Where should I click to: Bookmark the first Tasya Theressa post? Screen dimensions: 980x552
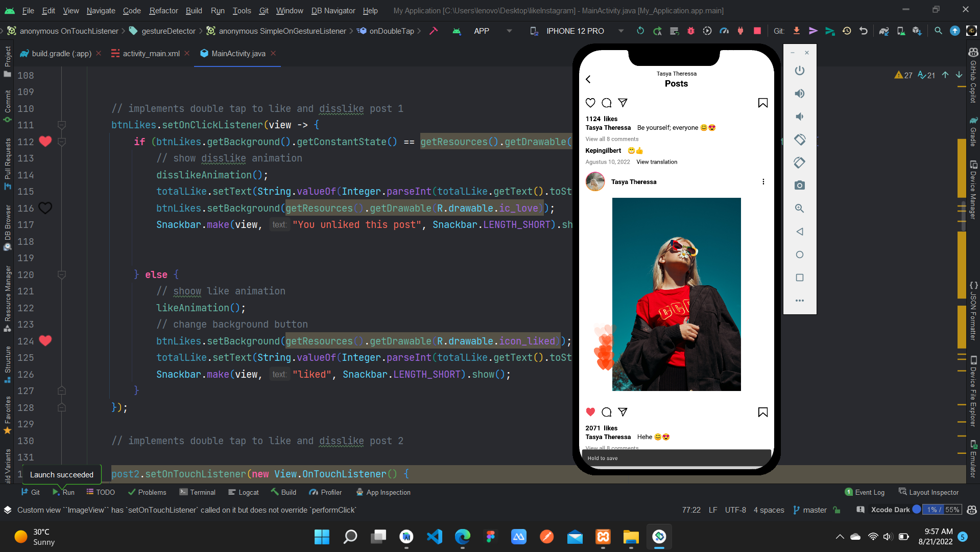(x=762, y=103)
